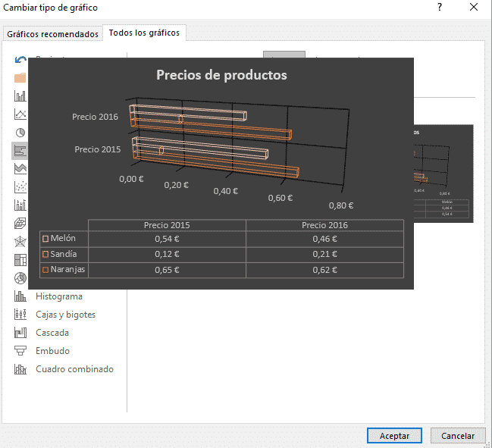Screen dimensions: 492x448
Task: Click the Sandía legend entry
Action: tap(60, 254)
